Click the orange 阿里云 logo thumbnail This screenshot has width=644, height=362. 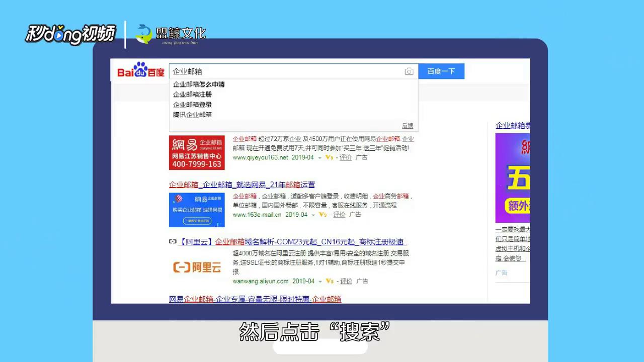[197, 267]
